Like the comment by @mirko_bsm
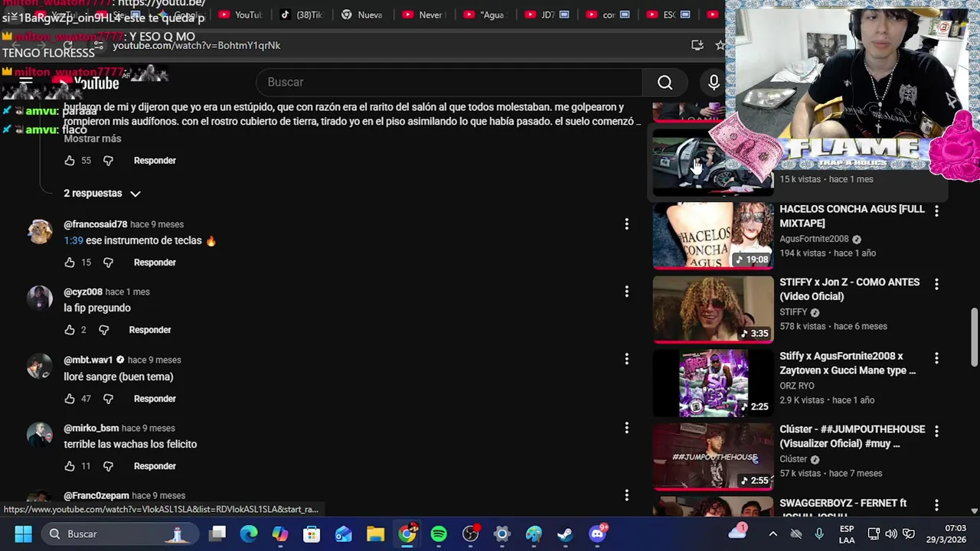This screenshot has width=980, height=551. 70,466
